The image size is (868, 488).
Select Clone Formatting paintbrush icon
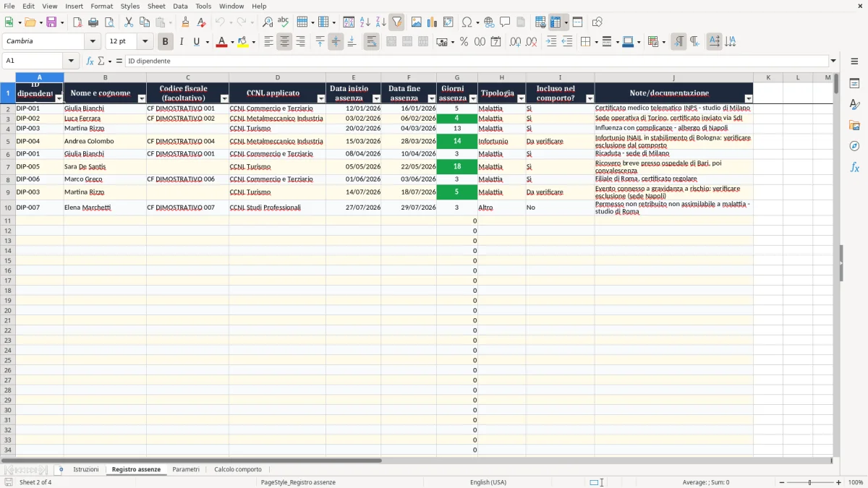click(x=186, y=22)
